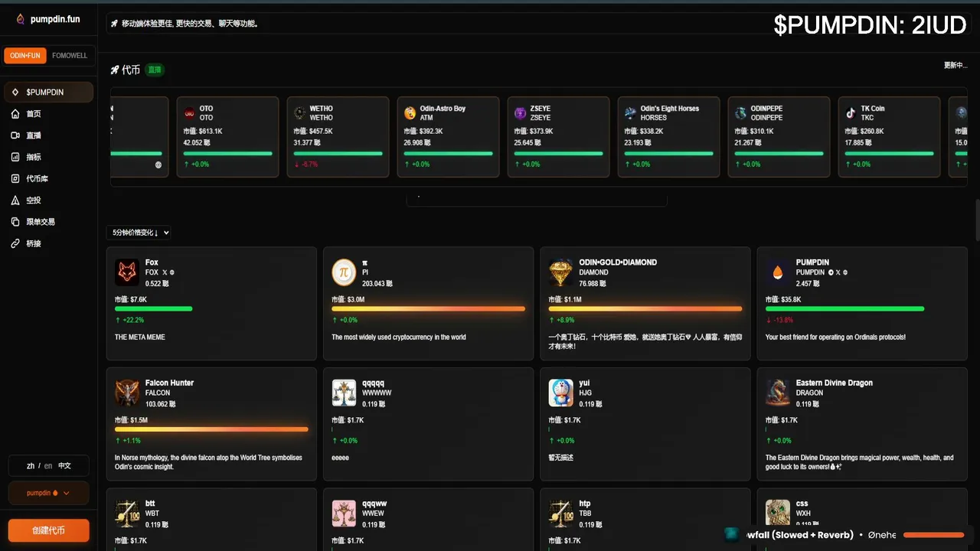Viewport: 980px width, 551px height.
Task: Click the 创建代币 create token button
Action: pos(48,530)
